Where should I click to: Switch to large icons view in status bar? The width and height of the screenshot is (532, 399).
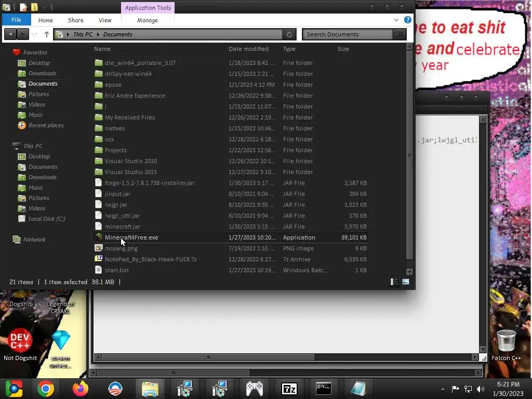tap(405, 282)
